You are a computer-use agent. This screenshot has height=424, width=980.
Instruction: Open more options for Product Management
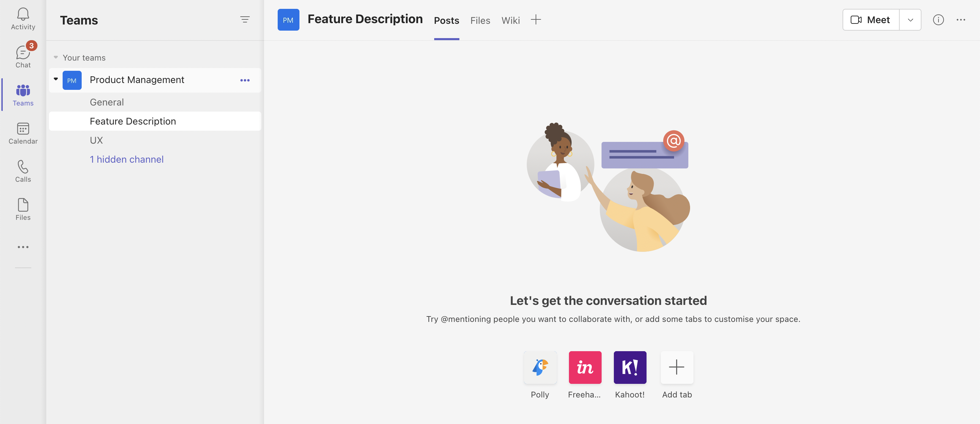245,80
